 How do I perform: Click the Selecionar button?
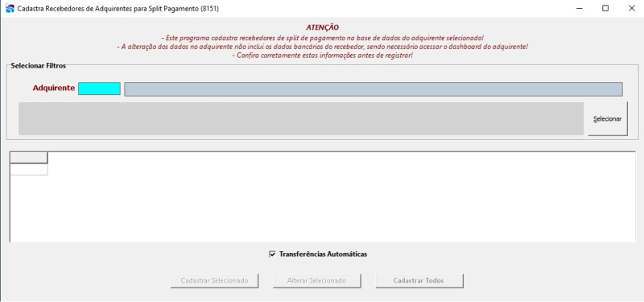[x=608, y=118]
